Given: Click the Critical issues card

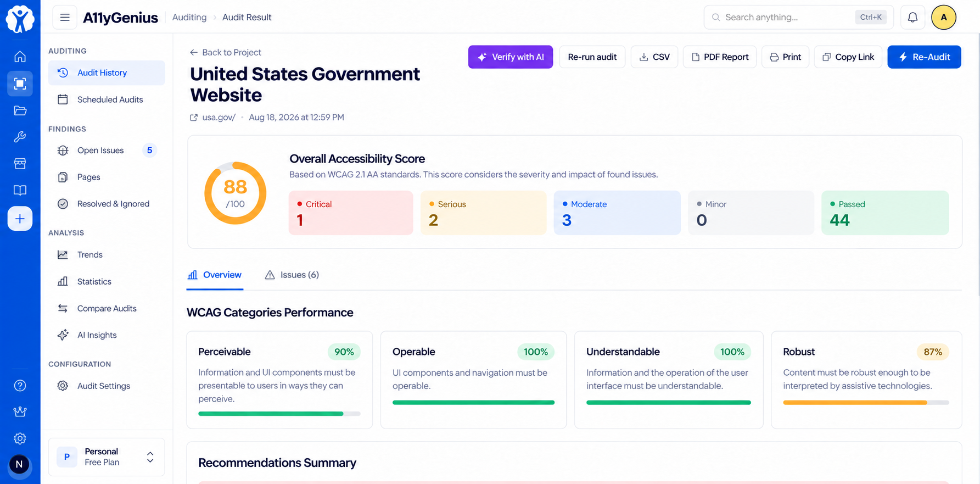Looking at the screenshot, I should click(x=351, y=213).
